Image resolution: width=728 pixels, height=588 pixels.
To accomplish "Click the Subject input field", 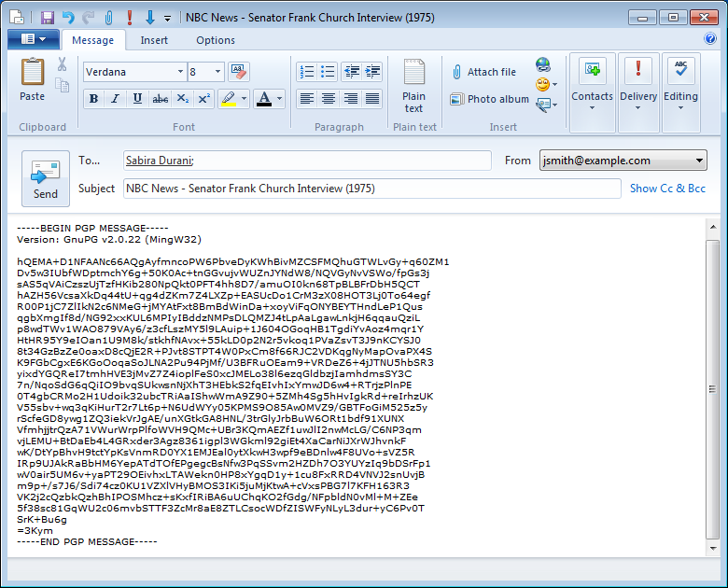I will [x=371, y=189].
